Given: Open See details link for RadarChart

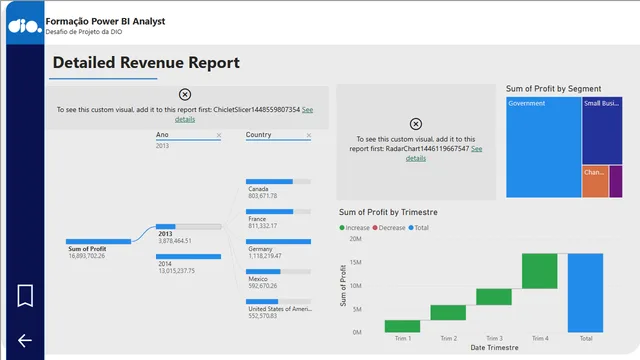Looking at the screenshot, I should (x=476, y=149).
